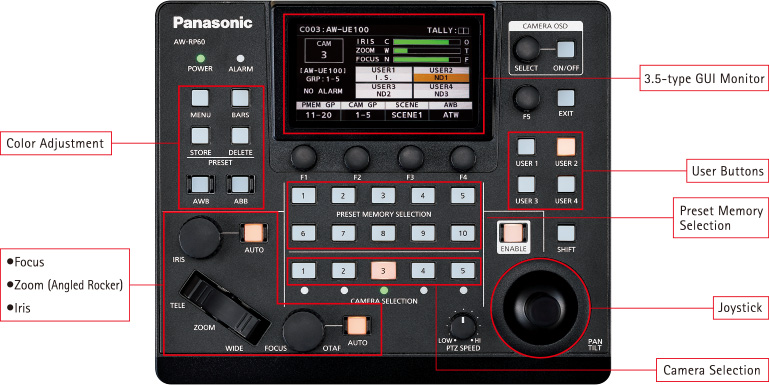The height and width of the screenshot is (385, 770).
Task: Select the STORE preset button
Action: coord(200,135)
